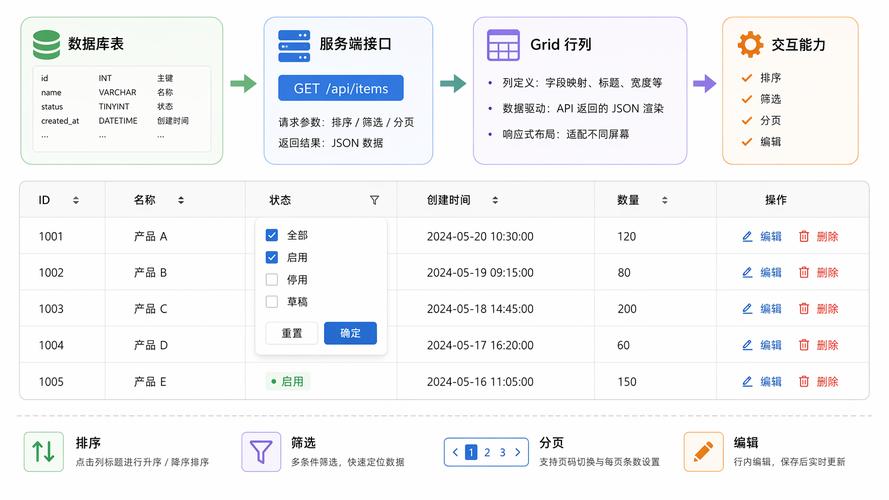Viewport: 889px width, 500px height.
Task: Click the pencil edit icon for row 1001
Action: (x=747, y=236)
